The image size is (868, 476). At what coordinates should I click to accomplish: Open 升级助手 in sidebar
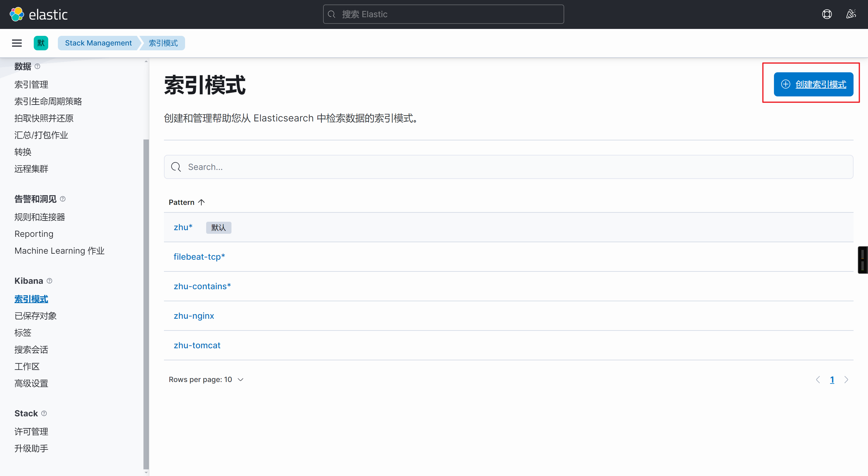31,448
